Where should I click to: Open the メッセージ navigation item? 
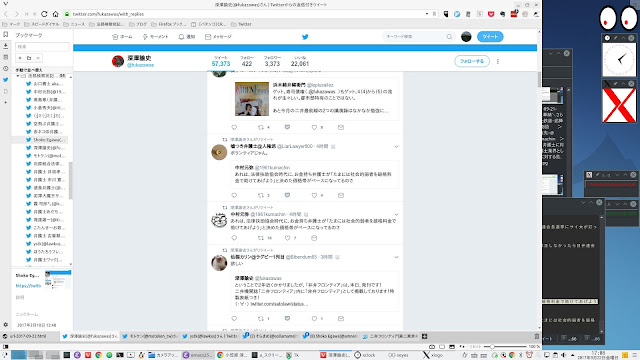coord(218,37)
